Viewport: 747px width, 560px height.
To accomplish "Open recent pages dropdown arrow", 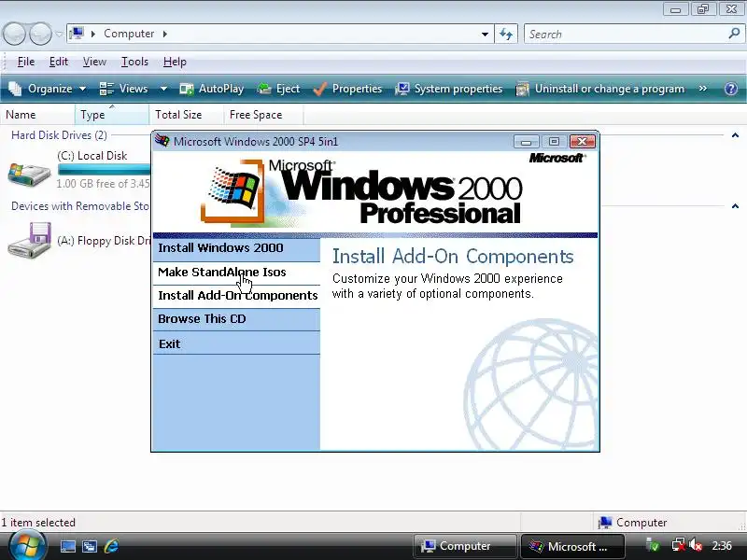I will click(59, 34).
